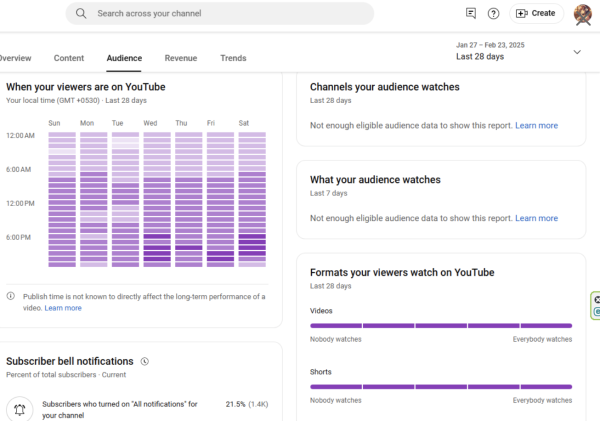The width and height of the screenshot is (600, 421).
Task: Open the help question mark icon
Action: pos(493,13)
